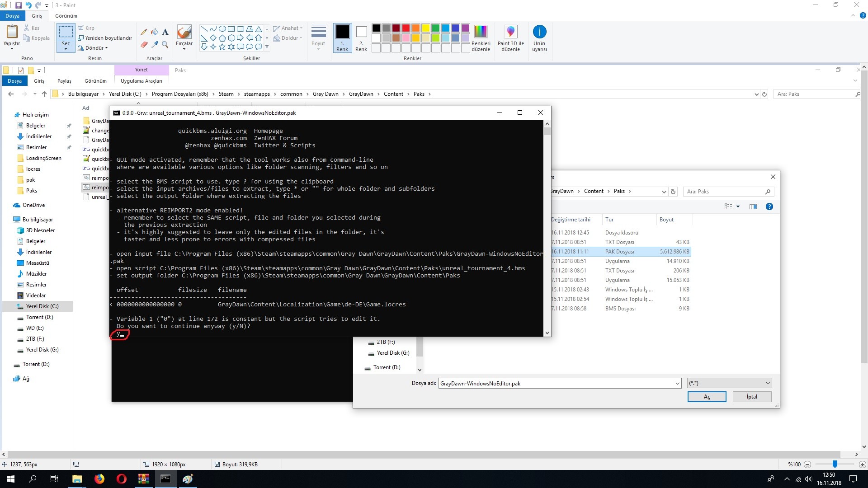Screen dimensions: 868x488
Task: Switch to Paint's Görünüm tab
Action: (x=66, y=16)
